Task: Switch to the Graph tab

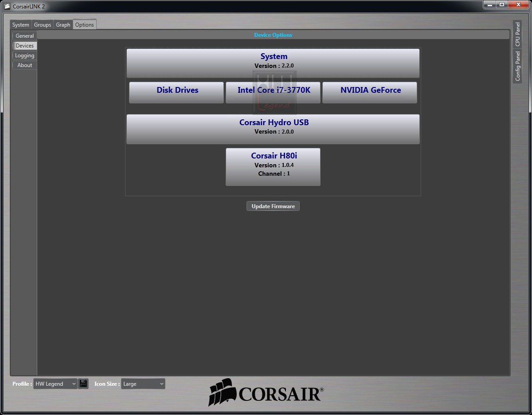Action: [63, 25]
